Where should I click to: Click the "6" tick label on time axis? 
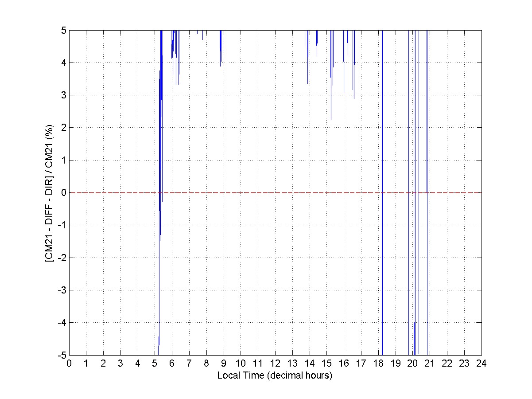pos(172,363)
